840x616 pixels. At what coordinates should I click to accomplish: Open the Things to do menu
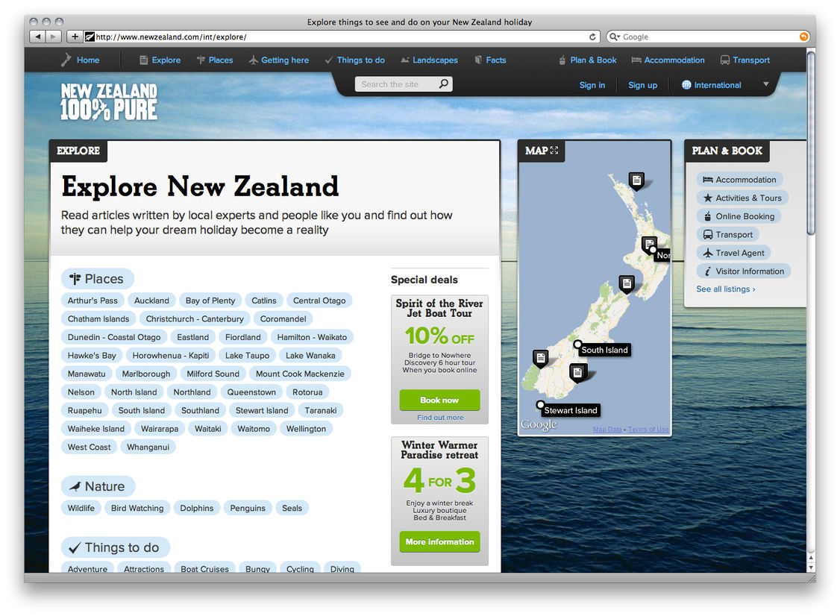point(355,60)
